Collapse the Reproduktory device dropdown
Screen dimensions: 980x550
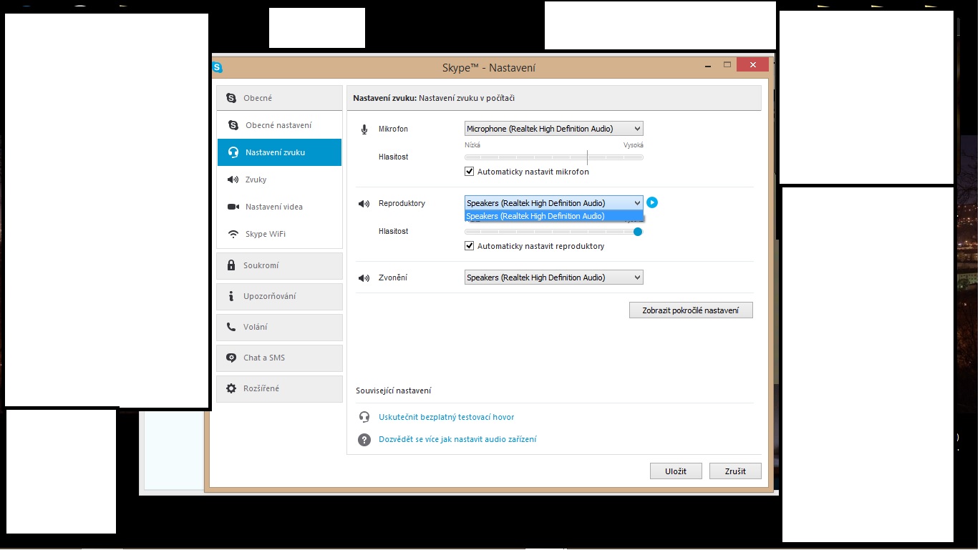coord(554,203)
